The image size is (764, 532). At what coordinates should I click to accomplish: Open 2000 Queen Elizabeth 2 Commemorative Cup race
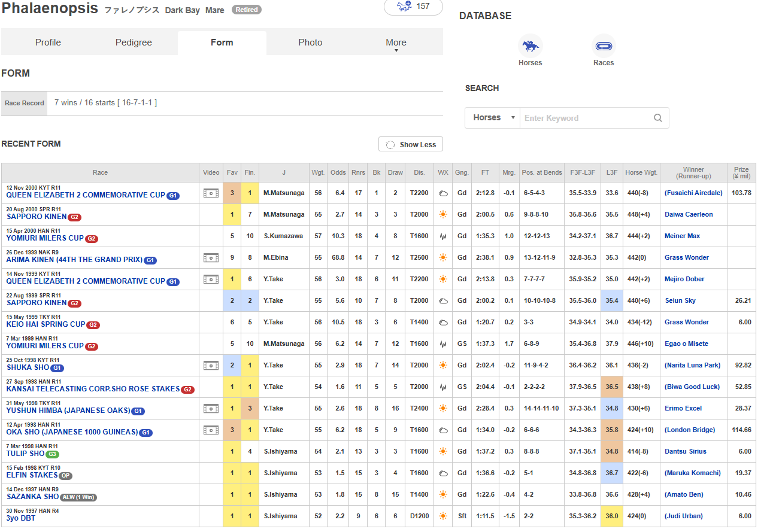[x=86, y=195]
